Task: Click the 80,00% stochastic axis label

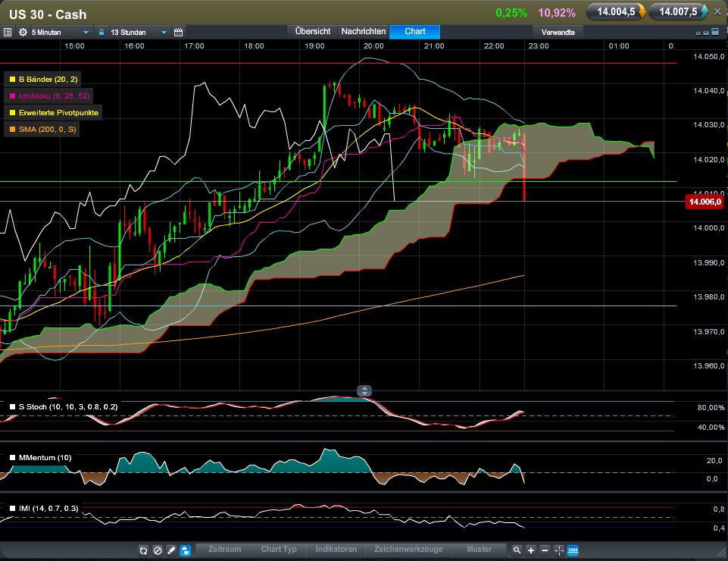Action: (x=711, y=408)
